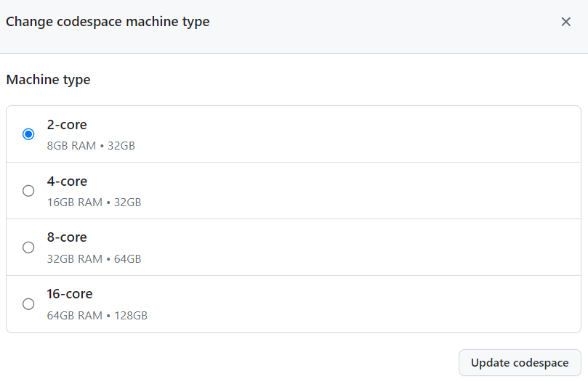Click the "16-core" option label

(x=70, y=294)
